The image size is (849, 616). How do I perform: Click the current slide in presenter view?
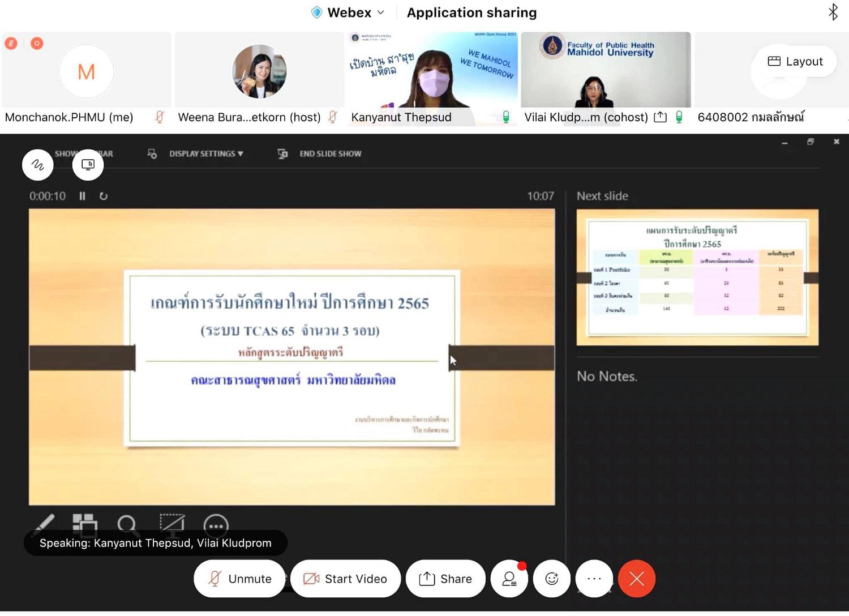[292, 357]
